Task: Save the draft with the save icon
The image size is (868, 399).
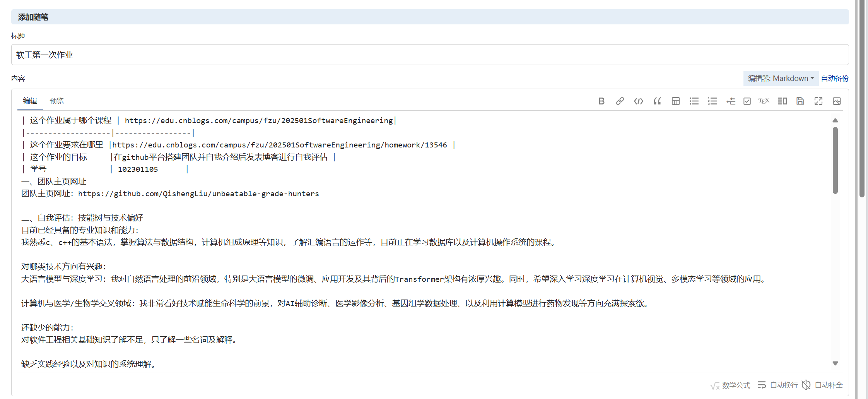Action: click(x=800, y=101)
